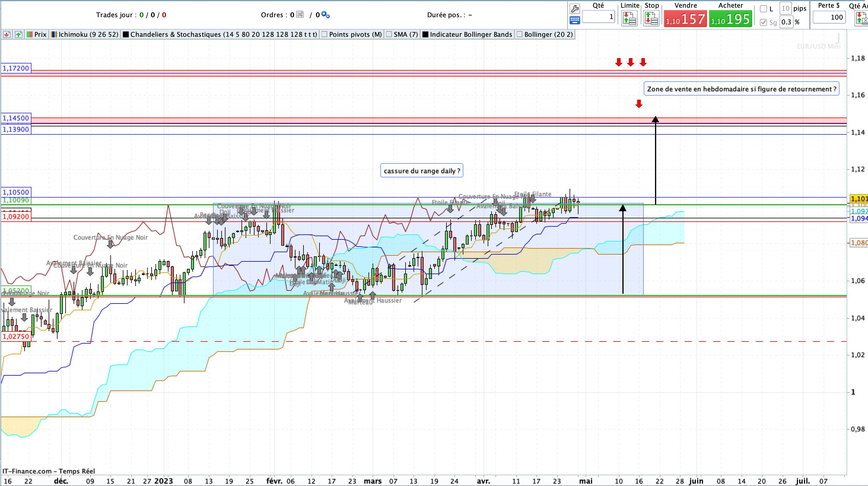
Task: Open the wrench settings icon in order bar
Action: 575,8
